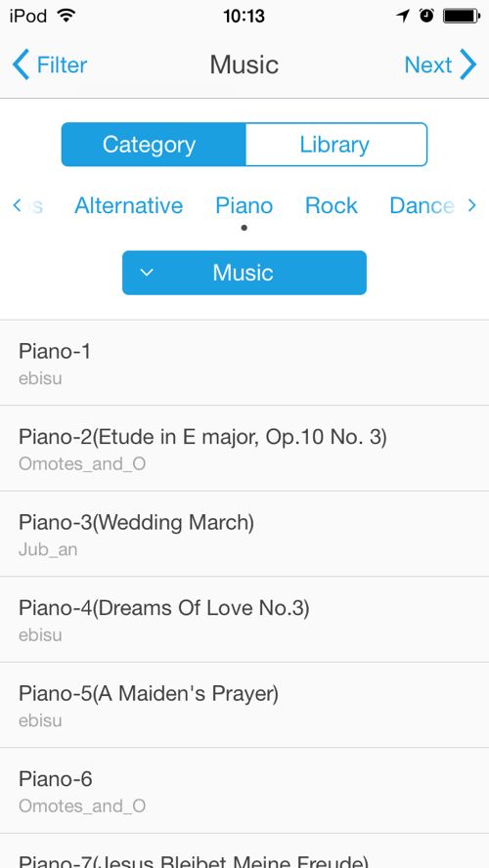Select Piano-3(Wedding March) track
This screenshot has height=868, width=489.
[x=244, y=534]
